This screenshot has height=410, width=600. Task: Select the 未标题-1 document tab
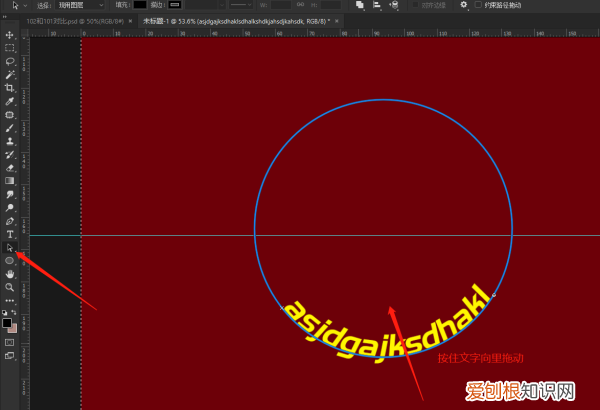(236, 21)
